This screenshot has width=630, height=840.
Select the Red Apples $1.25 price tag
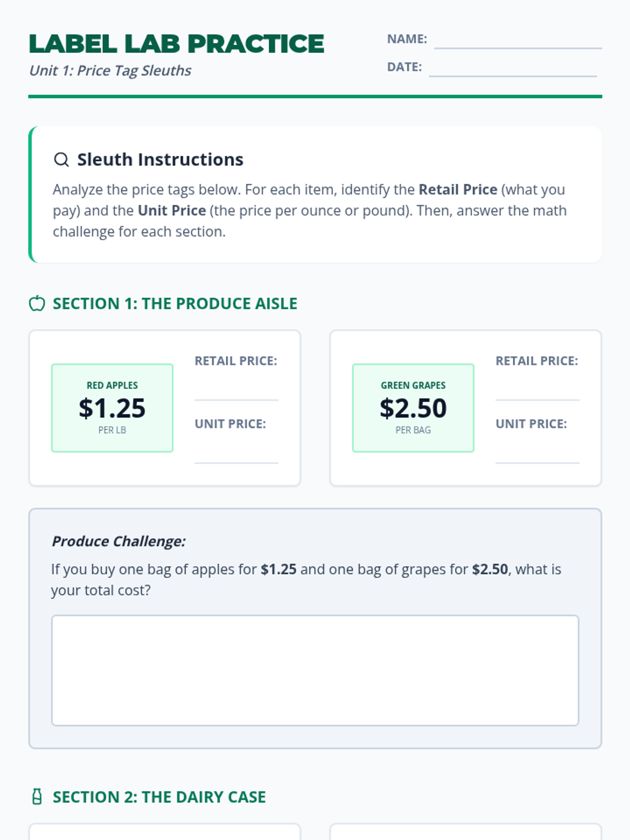(x=112, y=408)
